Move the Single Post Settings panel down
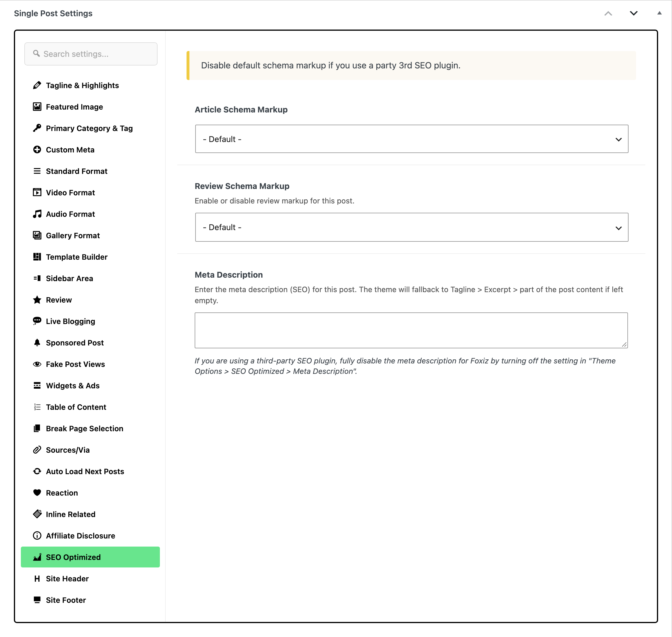672x637 pixels. (634, 13)
